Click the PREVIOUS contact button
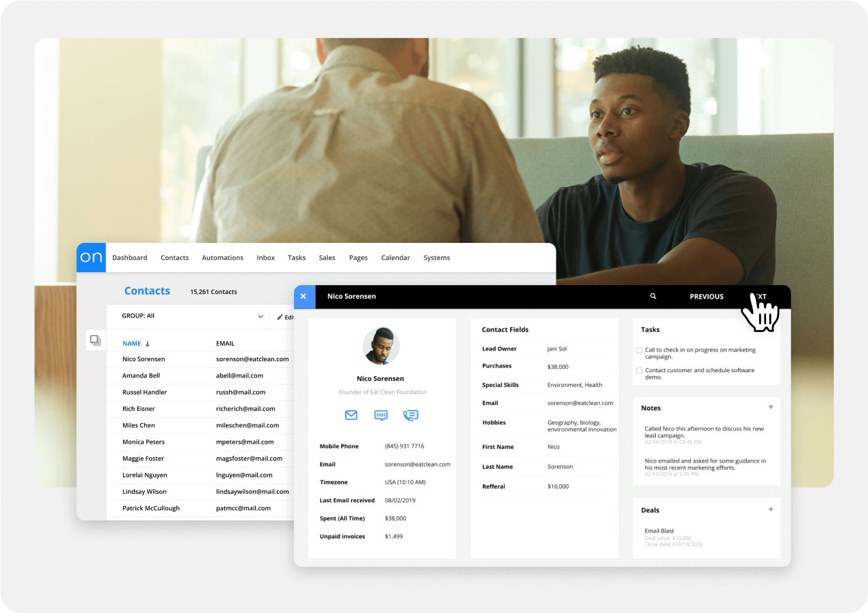The width and height of the screenshot is (868, 613). click(706, 297)
